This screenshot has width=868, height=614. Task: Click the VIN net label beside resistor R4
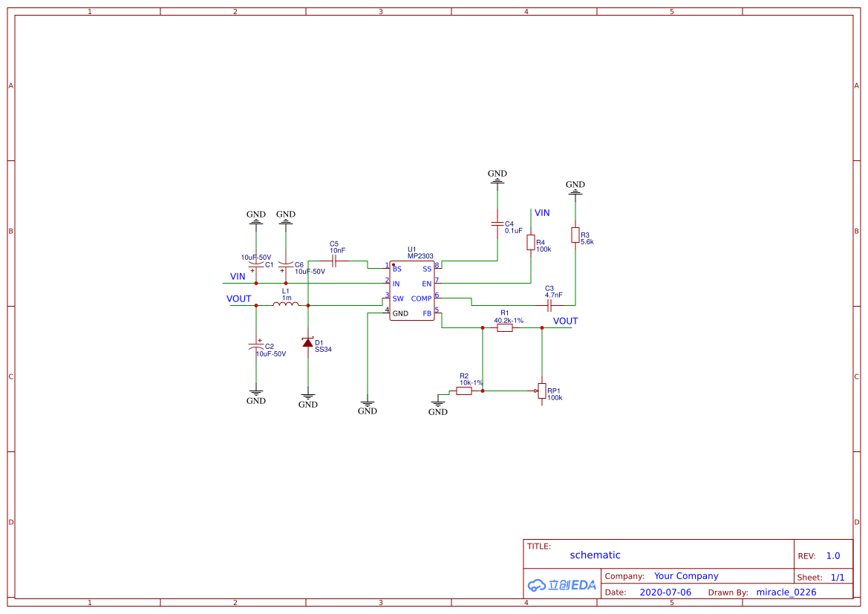pyautogui.click(x=542, y=212)
